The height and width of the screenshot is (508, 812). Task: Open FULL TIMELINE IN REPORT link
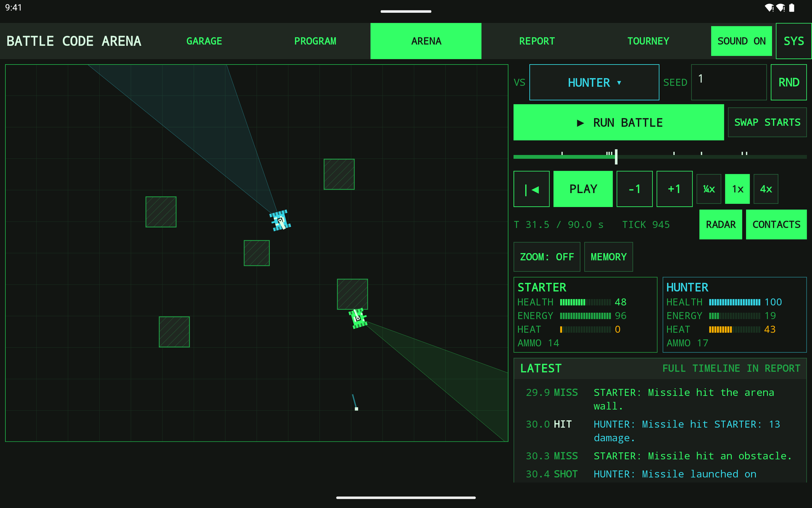click(x=731, y=368)
